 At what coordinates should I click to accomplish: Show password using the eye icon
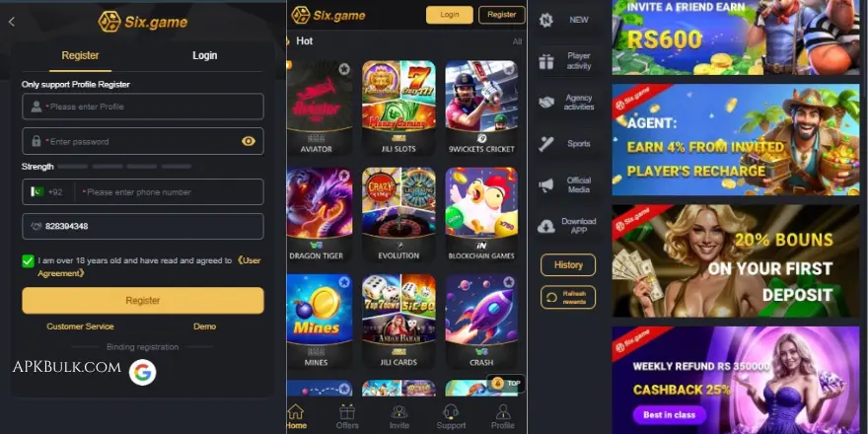249,141
